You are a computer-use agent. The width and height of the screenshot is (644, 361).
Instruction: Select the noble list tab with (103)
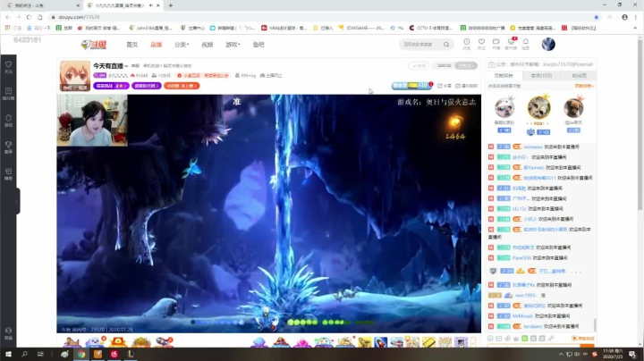click(541, 75)
